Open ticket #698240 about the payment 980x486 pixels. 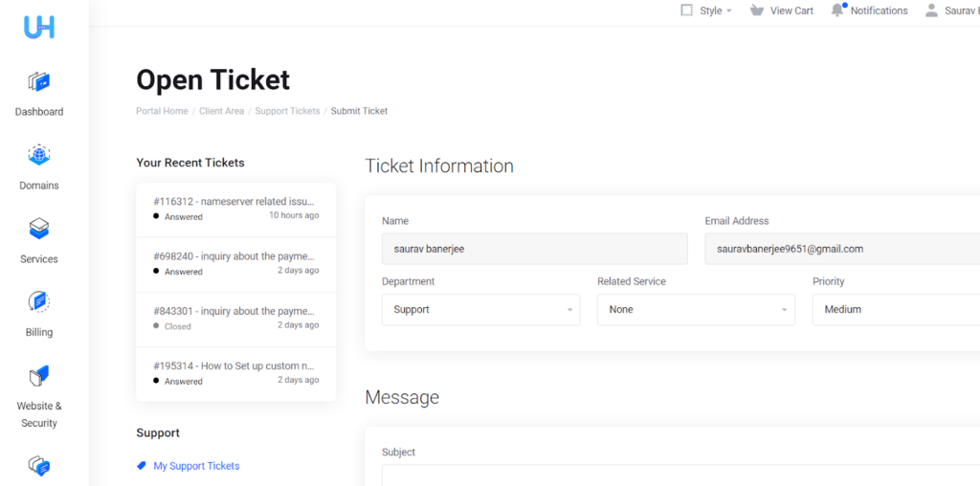236,264
